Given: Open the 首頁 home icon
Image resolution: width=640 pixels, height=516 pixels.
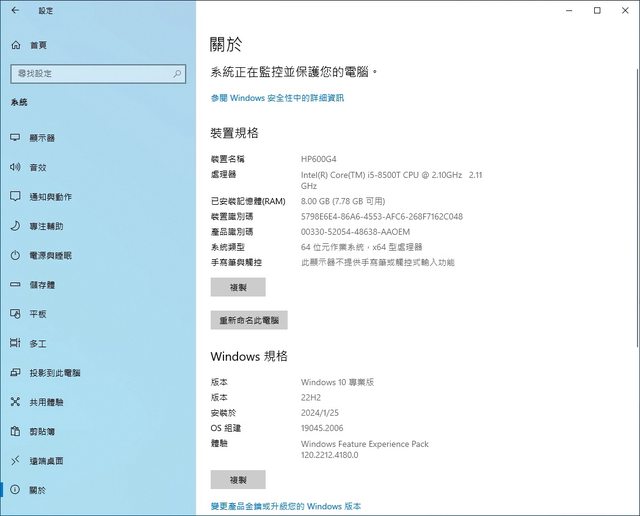Looking at the screenshot, I should point(16,45).
